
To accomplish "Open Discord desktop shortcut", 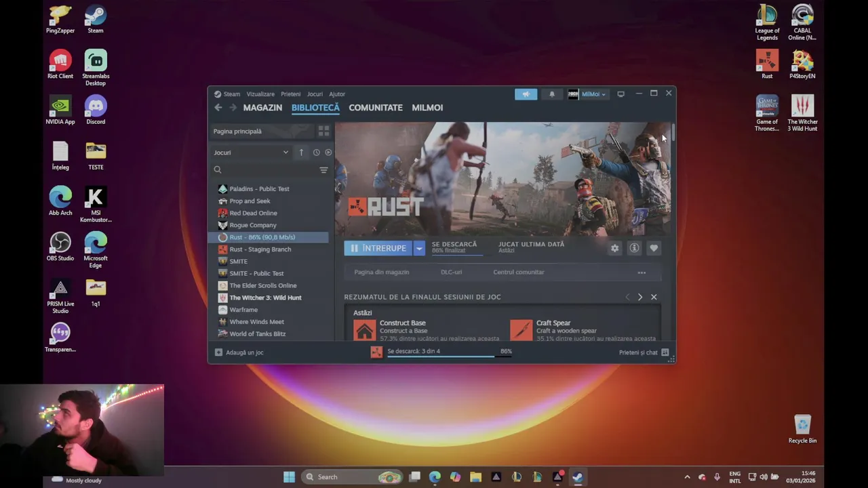I will click(96, 110).
